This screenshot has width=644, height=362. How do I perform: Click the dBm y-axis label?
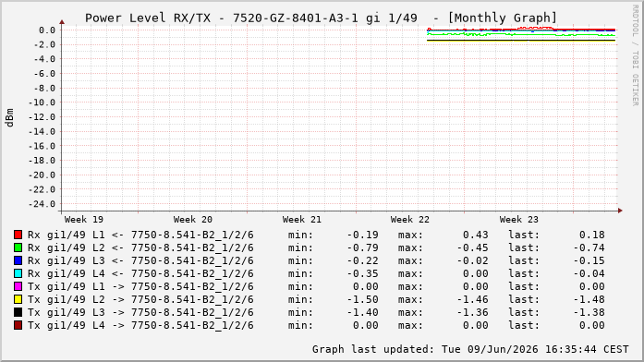coord(10,118)
